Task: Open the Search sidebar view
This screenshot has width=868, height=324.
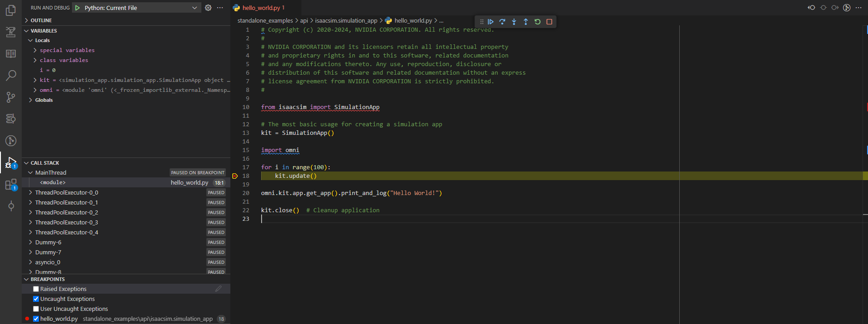Action: pos(11,75)
